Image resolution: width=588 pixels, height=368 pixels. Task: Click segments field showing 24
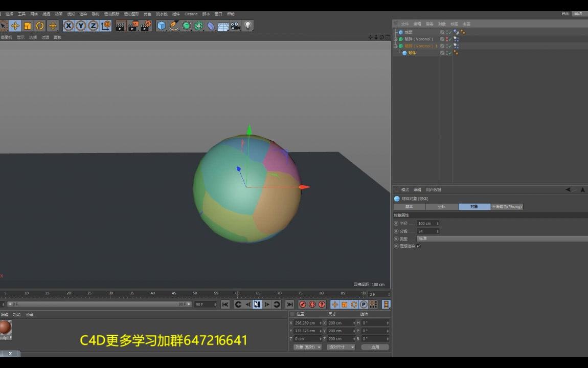(428, 231)
